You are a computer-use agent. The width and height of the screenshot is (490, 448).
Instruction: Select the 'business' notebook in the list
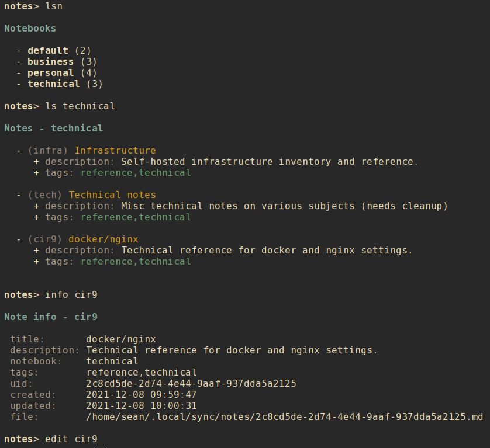(51, 62)
